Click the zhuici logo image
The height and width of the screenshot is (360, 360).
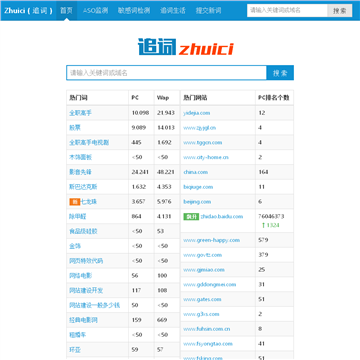186,47
